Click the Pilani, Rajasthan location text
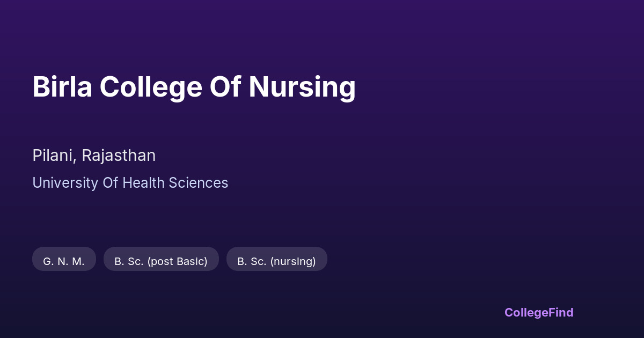 tap(94, 156)
